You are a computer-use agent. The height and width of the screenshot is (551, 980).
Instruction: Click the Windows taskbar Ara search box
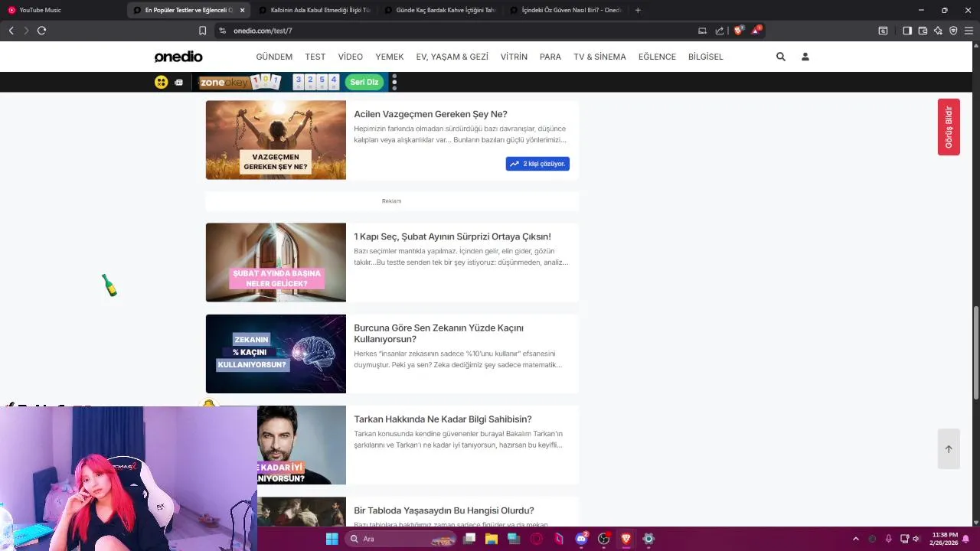click(402, 539)
